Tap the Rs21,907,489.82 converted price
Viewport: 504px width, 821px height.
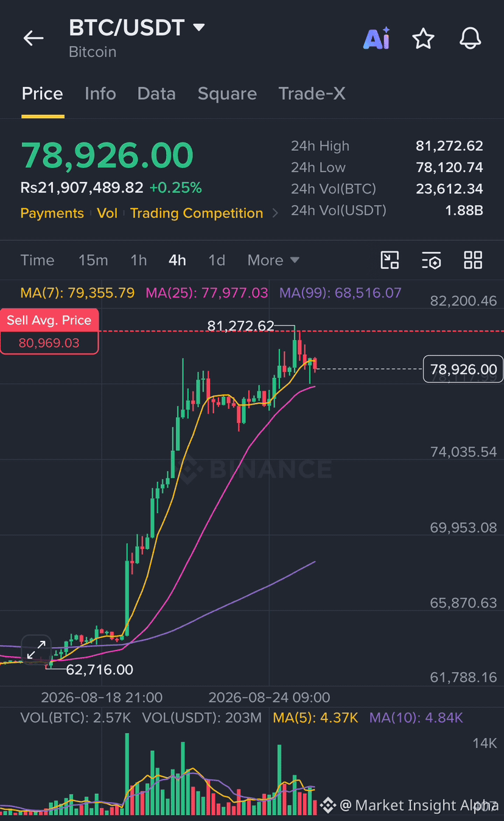tap(82, 187)
